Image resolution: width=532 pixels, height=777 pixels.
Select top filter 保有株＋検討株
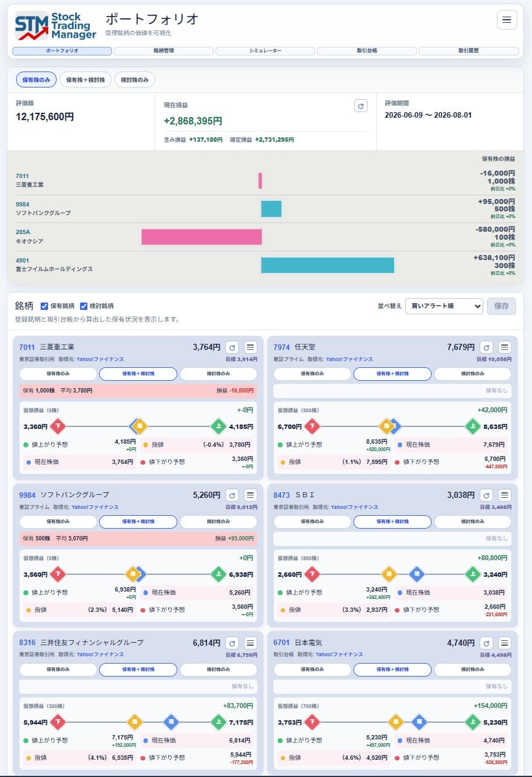click(x=86, y=79)
